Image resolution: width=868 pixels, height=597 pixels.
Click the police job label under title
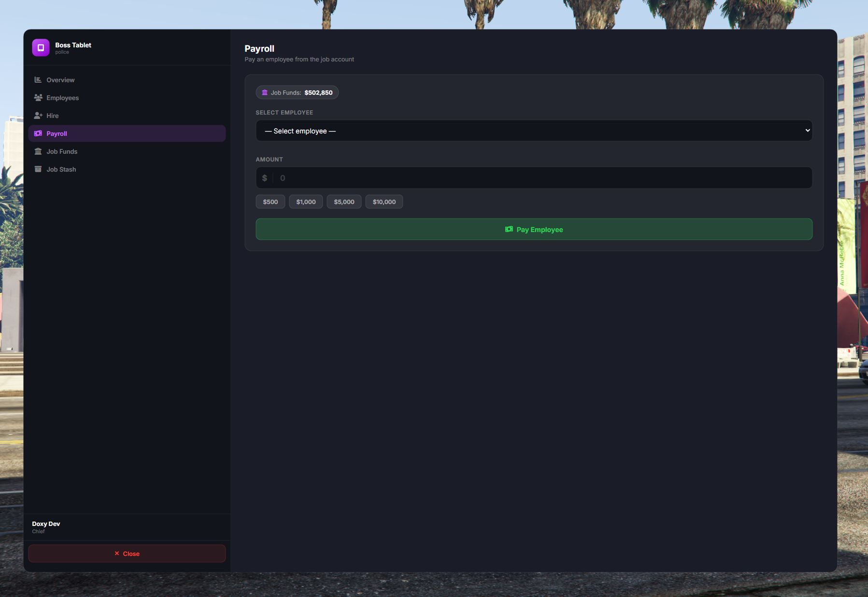(x=62, y=52)
